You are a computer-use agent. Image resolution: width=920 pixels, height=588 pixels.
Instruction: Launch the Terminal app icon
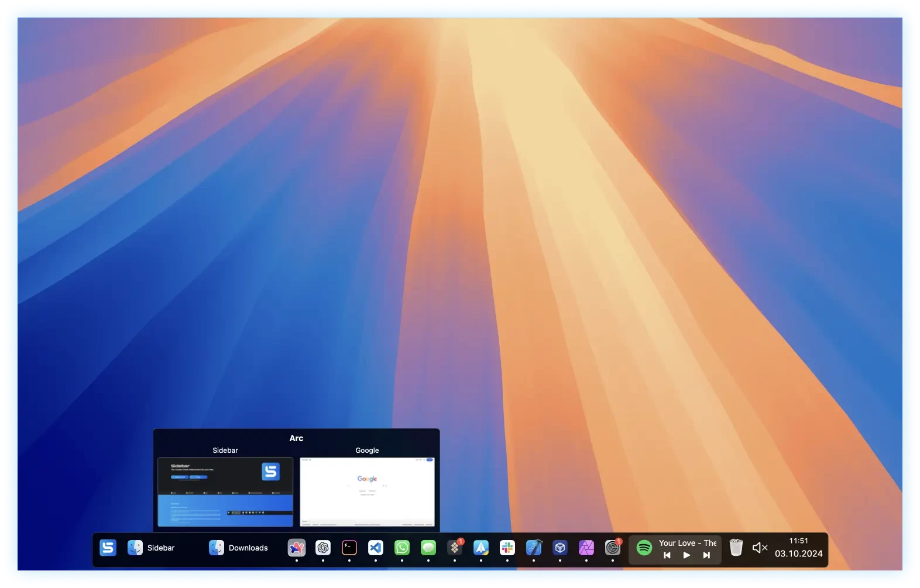349,548
